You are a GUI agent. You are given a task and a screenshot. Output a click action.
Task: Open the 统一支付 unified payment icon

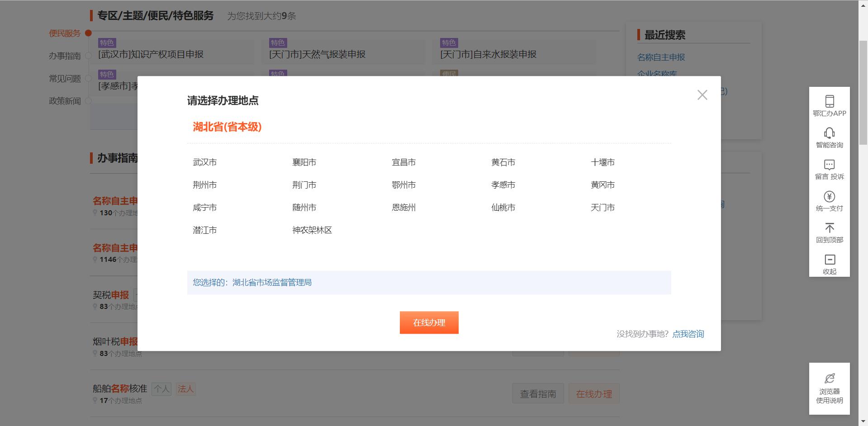(829, 200)
